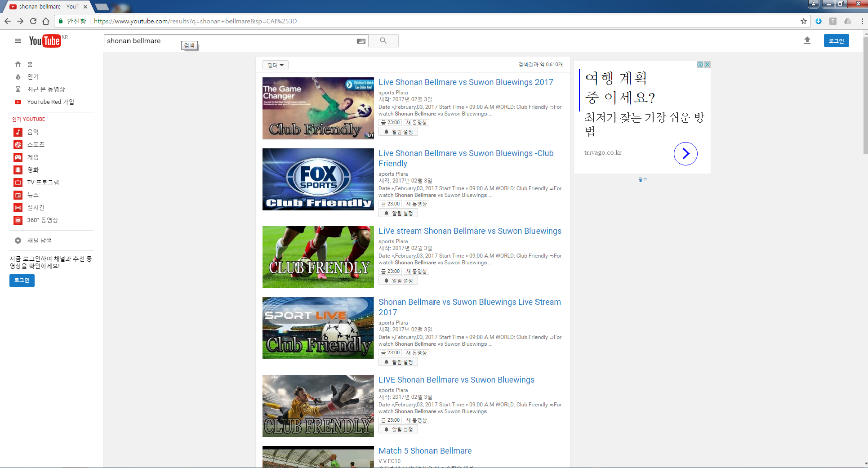
Task: Open LiVe stream Shonan Bellmare vs Suwon Bluewings
Action: point(470,231)
